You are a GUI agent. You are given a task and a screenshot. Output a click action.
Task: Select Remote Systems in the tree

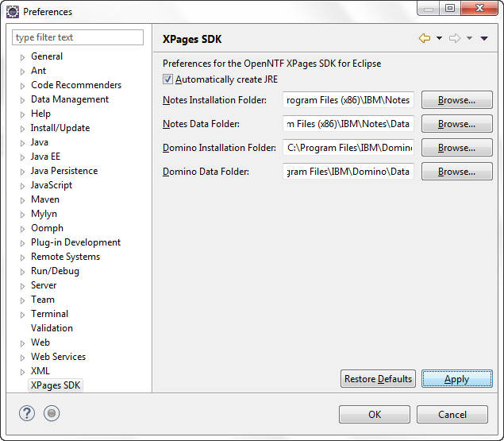click(65, 257)
